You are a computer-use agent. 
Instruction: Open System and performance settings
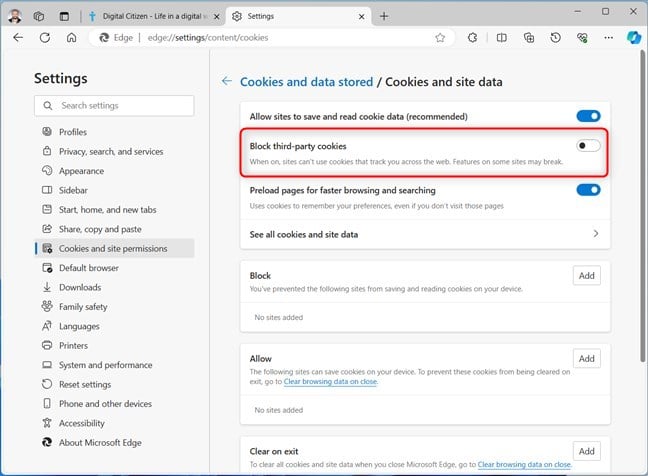pyautogui.click(x=114, y=365)
